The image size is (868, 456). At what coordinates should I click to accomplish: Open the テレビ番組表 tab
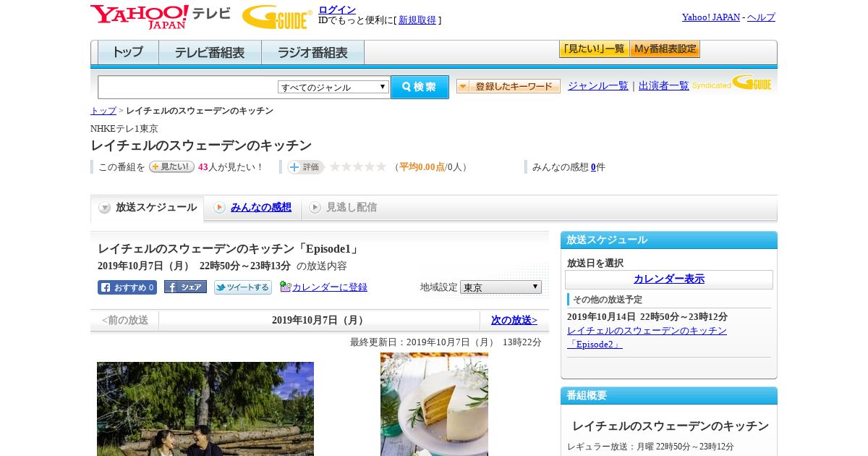(x=210, y=53)
